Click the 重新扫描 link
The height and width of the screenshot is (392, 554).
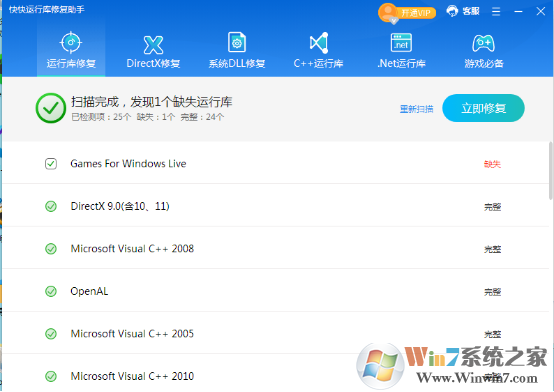[x=417, y=109]
